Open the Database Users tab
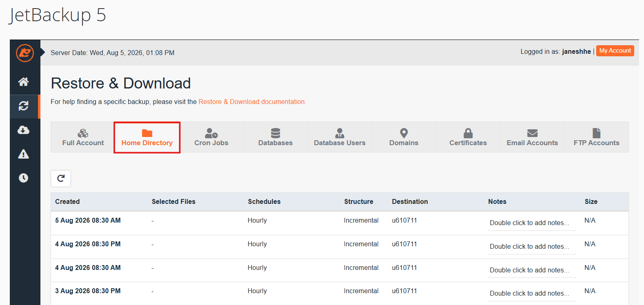 click(x=340, y=137)
